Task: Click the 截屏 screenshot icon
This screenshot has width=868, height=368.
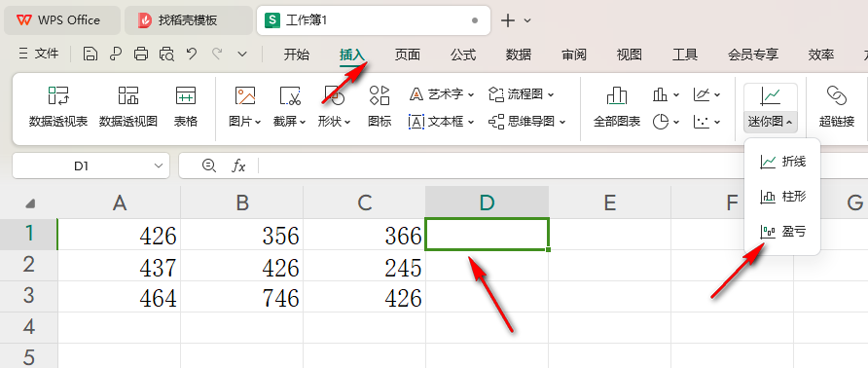Action: pos(290,95)
